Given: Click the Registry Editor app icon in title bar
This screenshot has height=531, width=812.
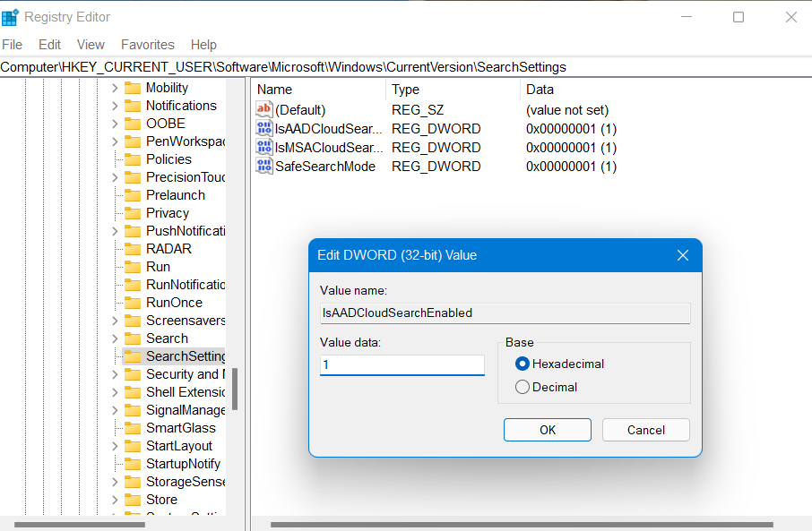Looking at the screenshot, I should click(11, 17).
